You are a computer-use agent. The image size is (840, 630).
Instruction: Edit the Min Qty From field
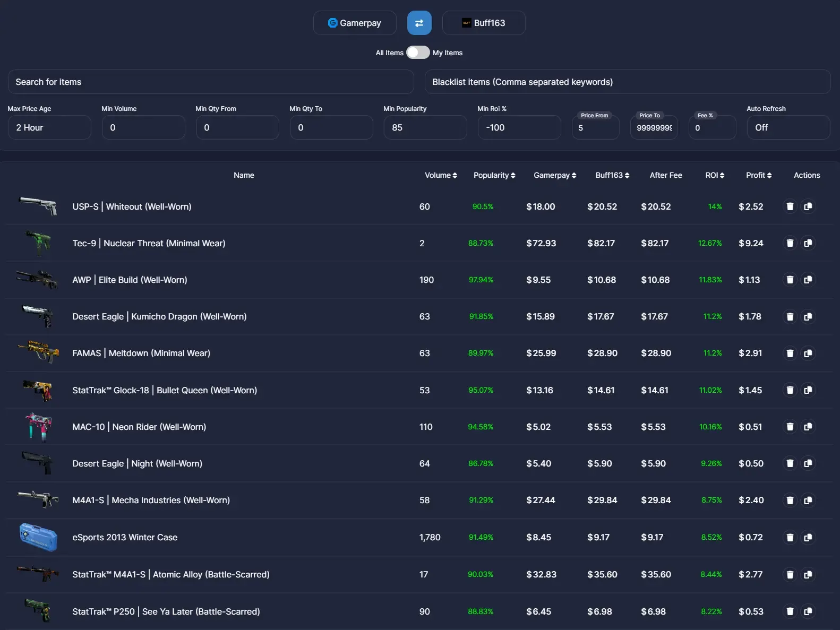click(237, 127)
